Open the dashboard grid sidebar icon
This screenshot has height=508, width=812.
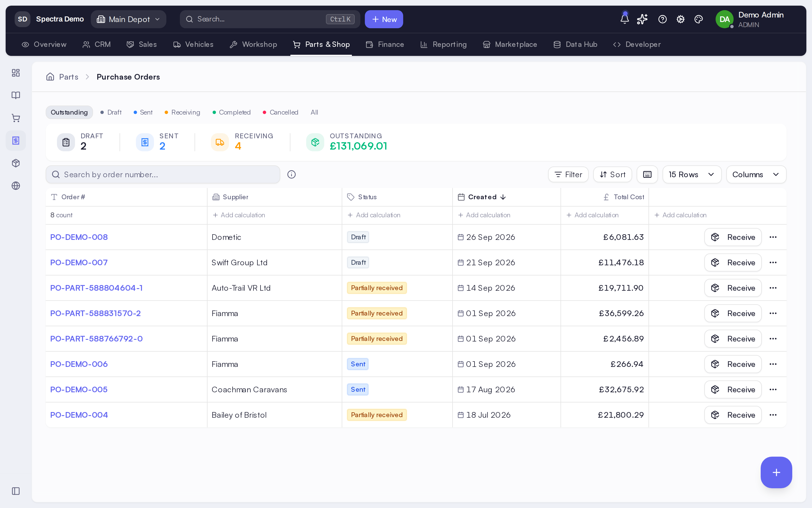pos(16,73)
